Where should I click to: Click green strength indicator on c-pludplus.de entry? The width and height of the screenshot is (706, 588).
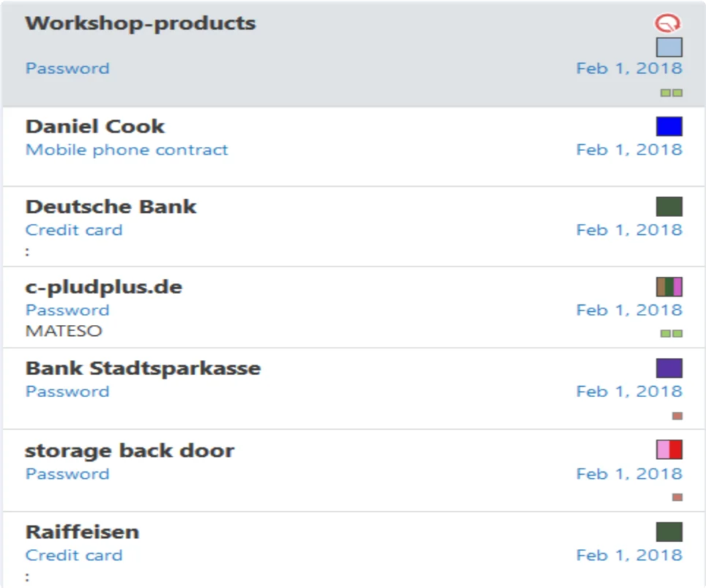672,334
